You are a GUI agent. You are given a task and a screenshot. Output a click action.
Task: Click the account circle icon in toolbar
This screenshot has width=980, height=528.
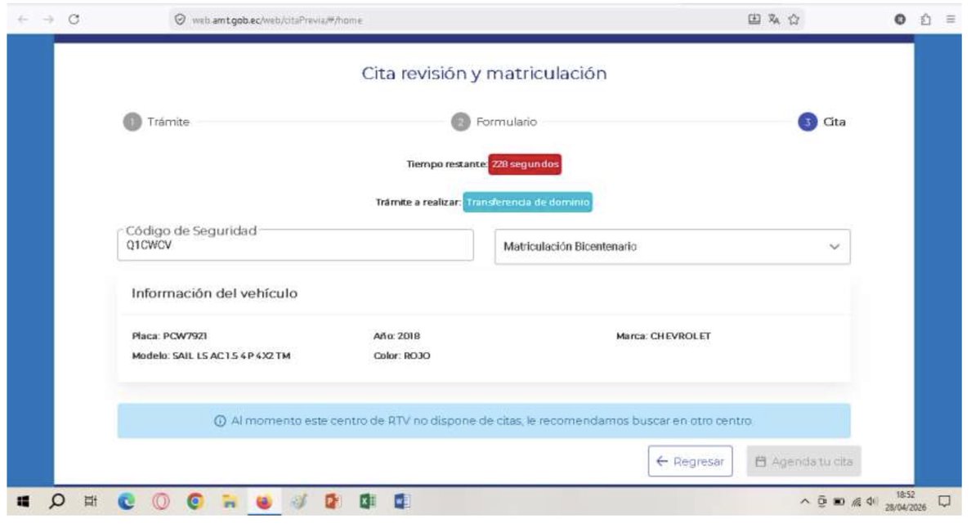point(900,20)
